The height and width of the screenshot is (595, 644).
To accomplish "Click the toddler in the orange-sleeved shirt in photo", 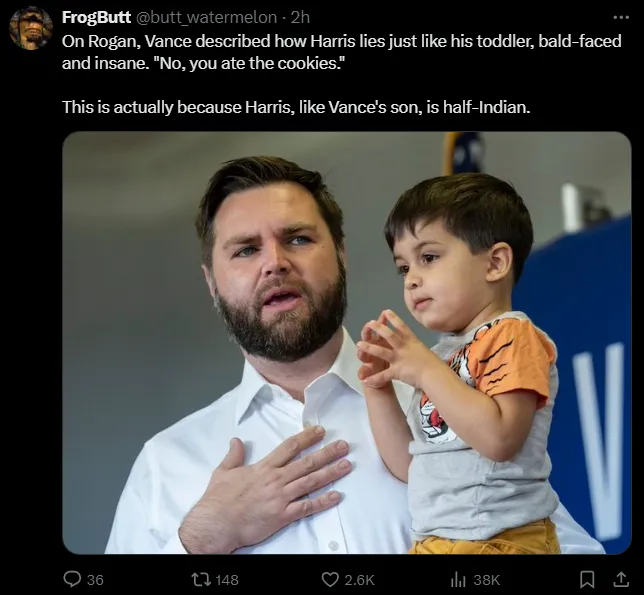I will pyautogui.click(x=470, y=360).
